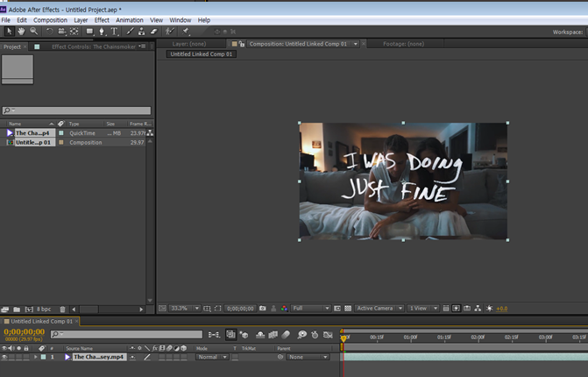Click the new composition icon in Project panel
The image size is (588, 377).
[x=29, y=309]
